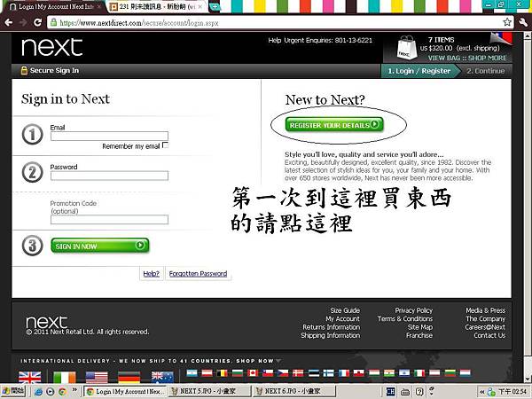Open My Account footer link
532x399 pixels.
(x=342, y=318)
